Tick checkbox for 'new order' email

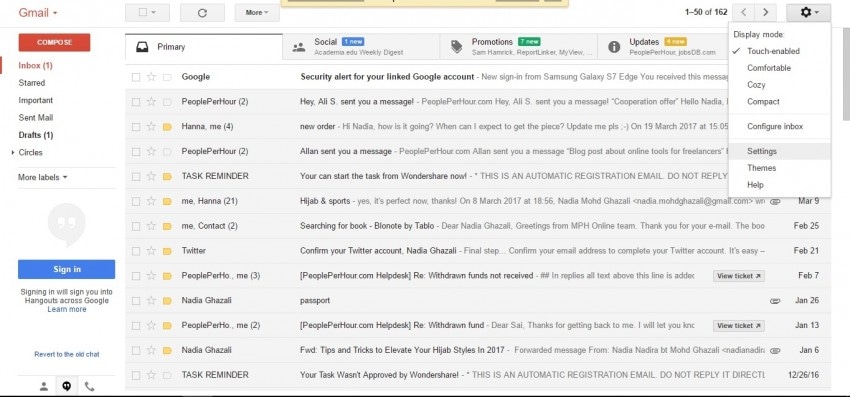pos(136,127)
